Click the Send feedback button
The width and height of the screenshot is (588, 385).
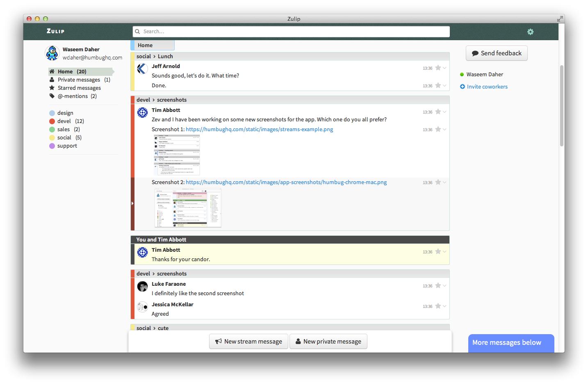(x=497, y=53)
